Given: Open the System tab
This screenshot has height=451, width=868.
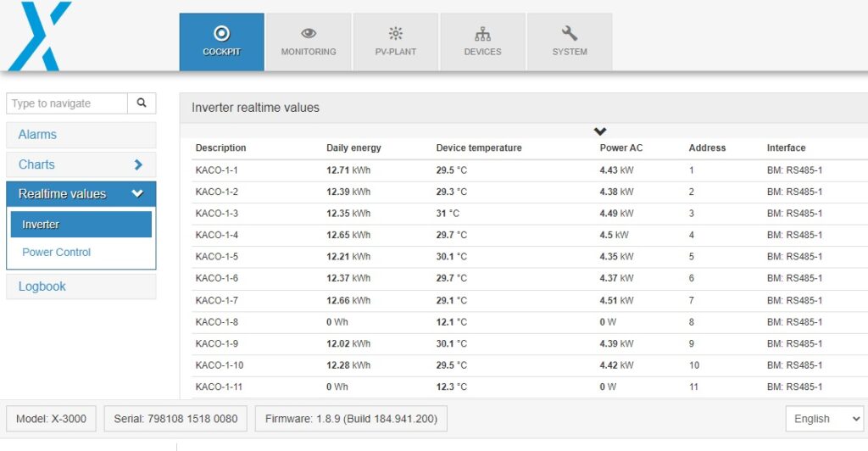Looking at the screenshot, I should pos(569,42).
